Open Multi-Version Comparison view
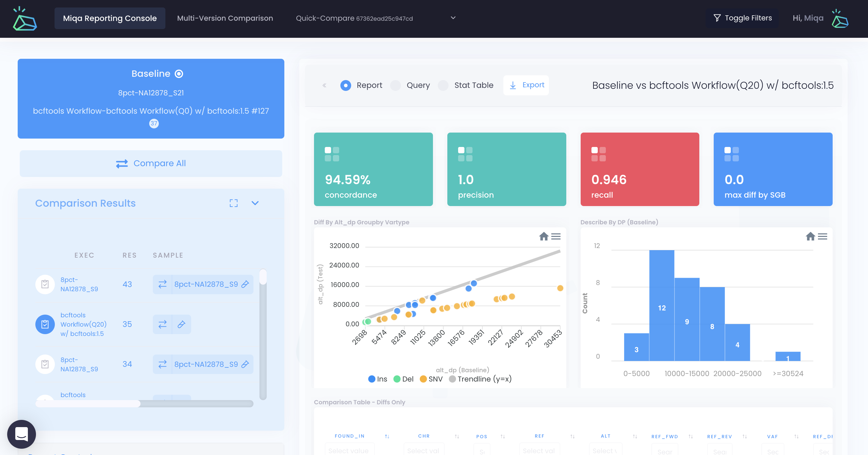 [x=225, y=18]
